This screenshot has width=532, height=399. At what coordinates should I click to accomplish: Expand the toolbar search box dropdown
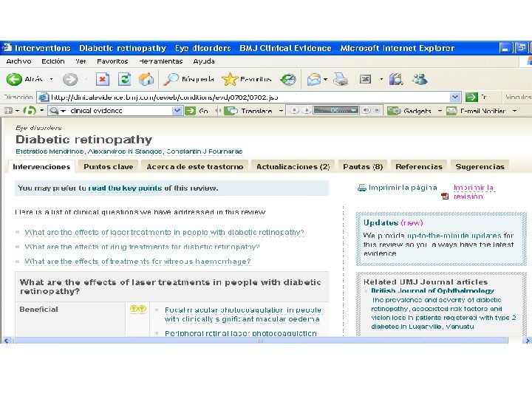pos(177,111)
